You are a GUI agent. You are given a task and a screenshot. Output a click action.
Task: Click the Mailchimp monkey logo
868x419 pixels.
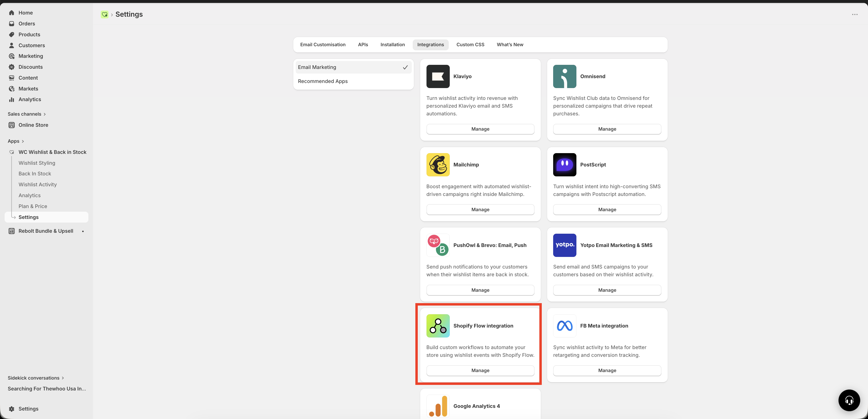pos(438,165)
